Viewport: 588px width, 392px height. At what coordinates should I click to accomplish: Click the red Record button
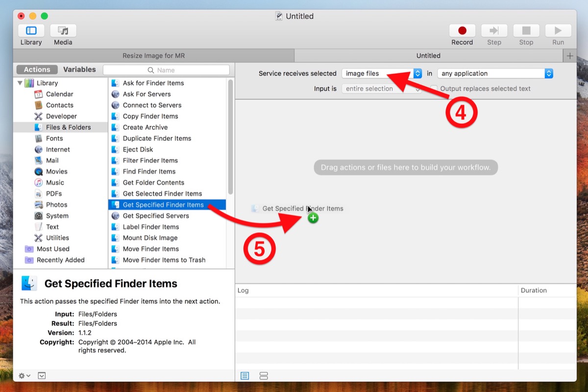click(x=462, y=30)
